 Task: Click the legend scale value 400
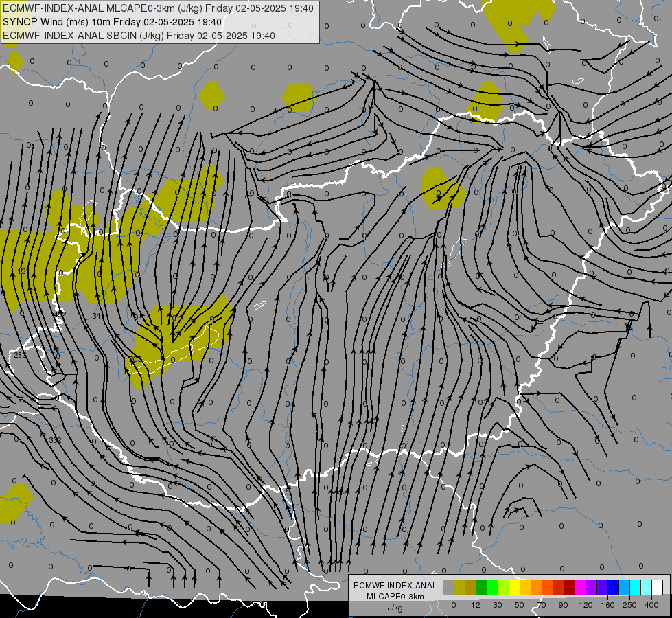click(x=651, y=605)
